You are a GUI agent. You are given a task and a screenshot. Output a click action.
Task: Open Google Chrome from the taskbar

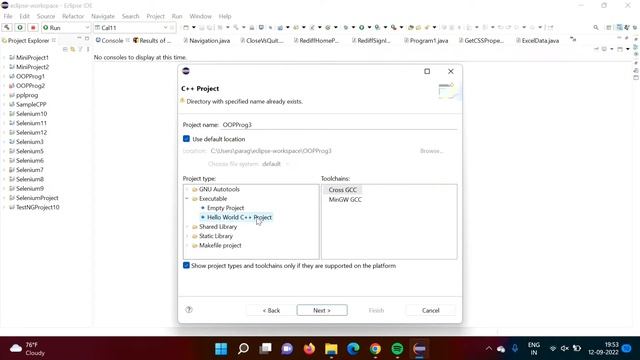(376, 349)
